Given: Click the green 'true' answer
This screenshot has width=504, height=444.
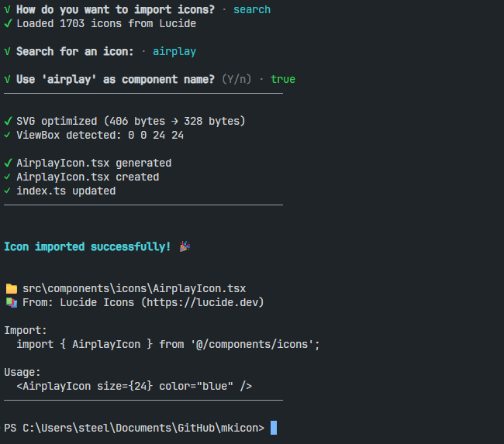Looking at the screenshot, I should pyautogui.click(x=283, y=79).
